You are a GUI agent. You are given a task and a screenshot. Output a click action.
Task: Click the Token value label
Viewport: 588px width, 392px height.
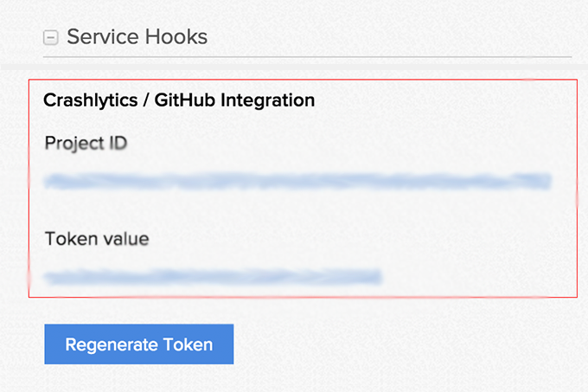pyautogui.click(x=96, y=237)
